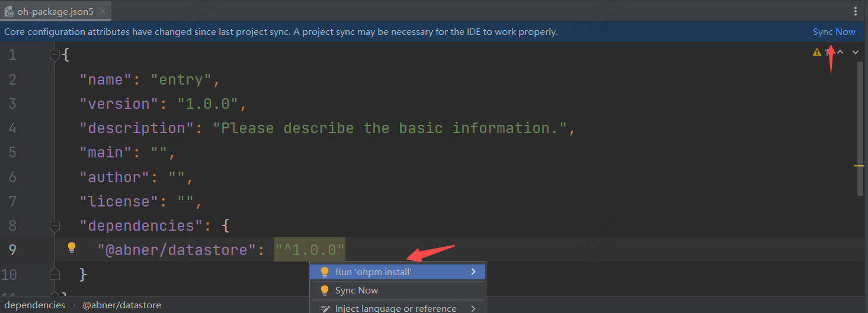Click the light bulb on line 9
Image resolution: width=868 pixels, height=313 pixels.
72,247
